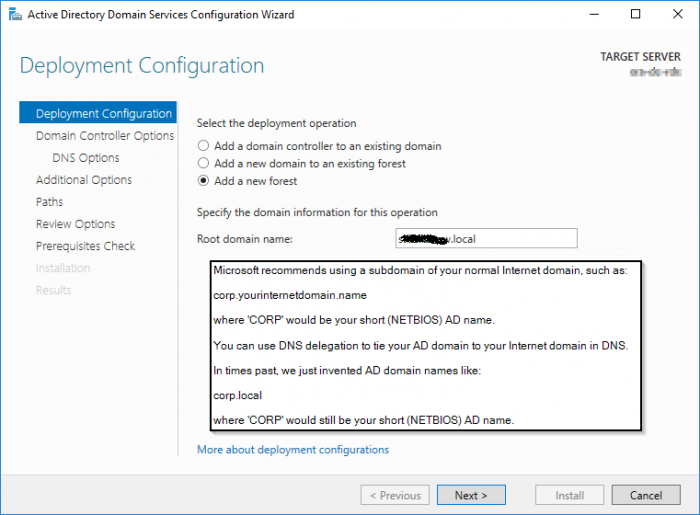Viewport: 700px width, 515px height.
Task: Click the greyed-out Installation step
Action: tap(63, 268)
